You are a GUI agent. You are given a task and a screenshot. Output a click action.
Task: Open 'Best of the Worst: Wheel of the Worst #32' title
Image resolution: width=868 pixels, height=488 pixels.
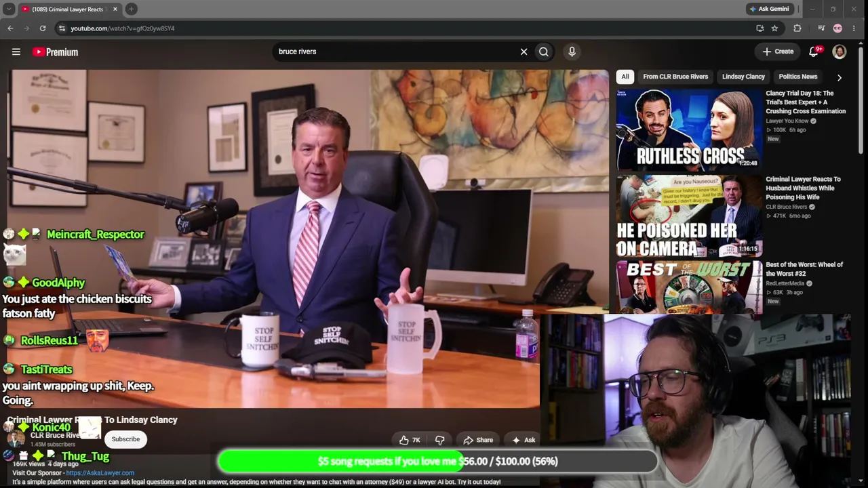pos(804,269)
